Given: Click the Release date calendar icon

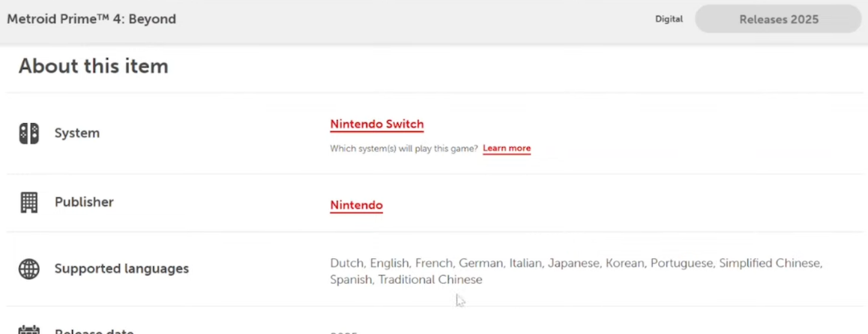Looking at the screenshot, I should pos(28,330).
